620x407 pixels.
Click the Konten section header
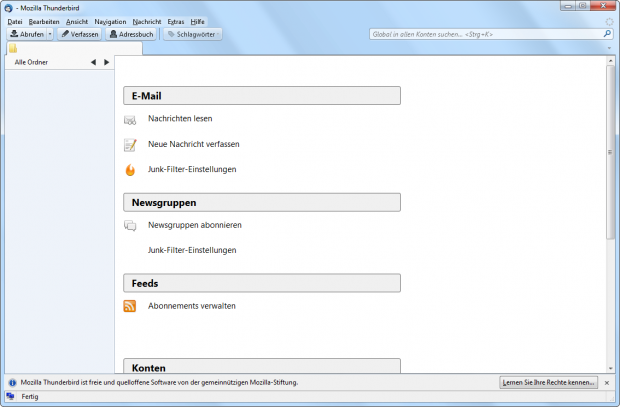(262, 366)
